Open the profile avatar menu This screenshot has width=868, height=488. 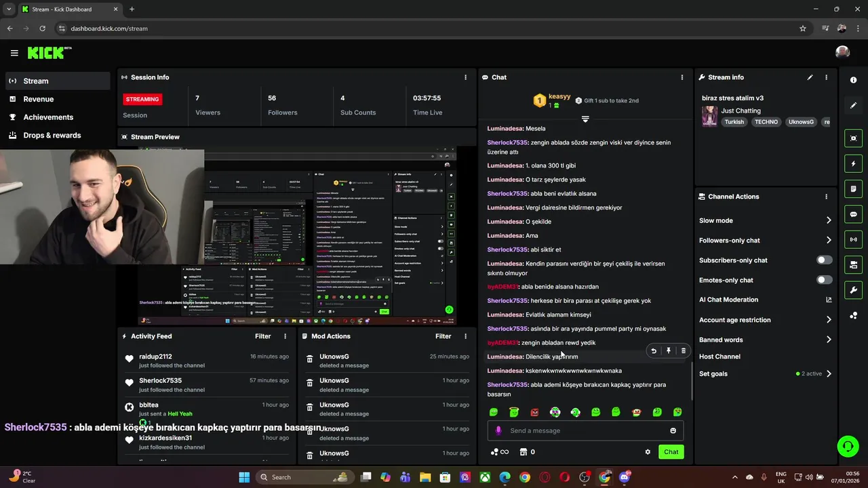click(842, 53)
